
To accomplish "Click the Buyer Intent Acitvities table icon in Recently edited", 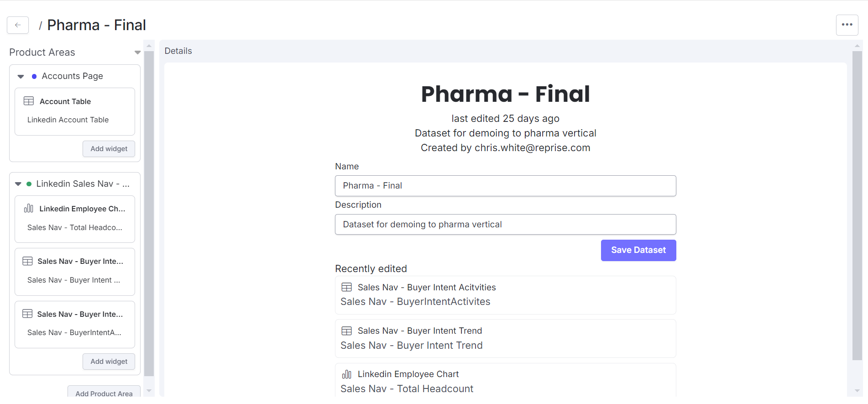I will click(x=347, y=287).
